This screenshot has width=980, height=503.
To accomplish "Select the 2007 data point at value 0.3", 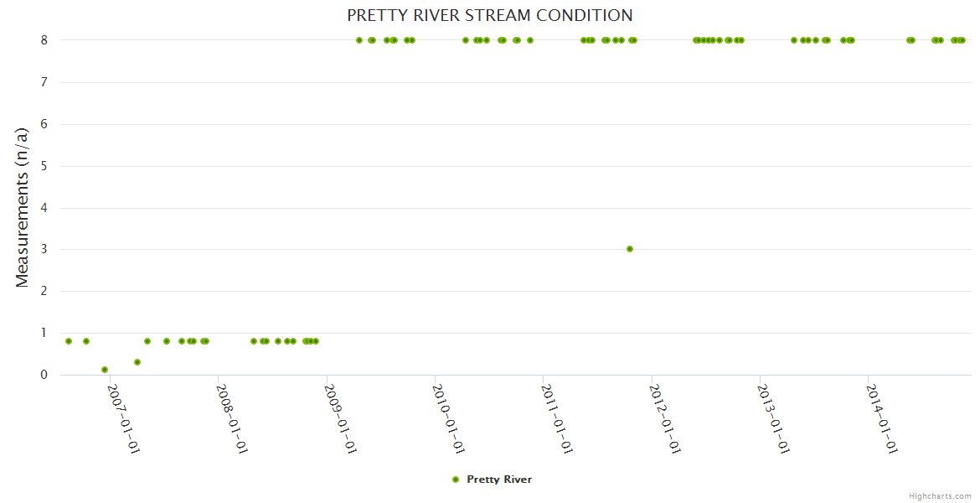I will click(x=137, y=362).
